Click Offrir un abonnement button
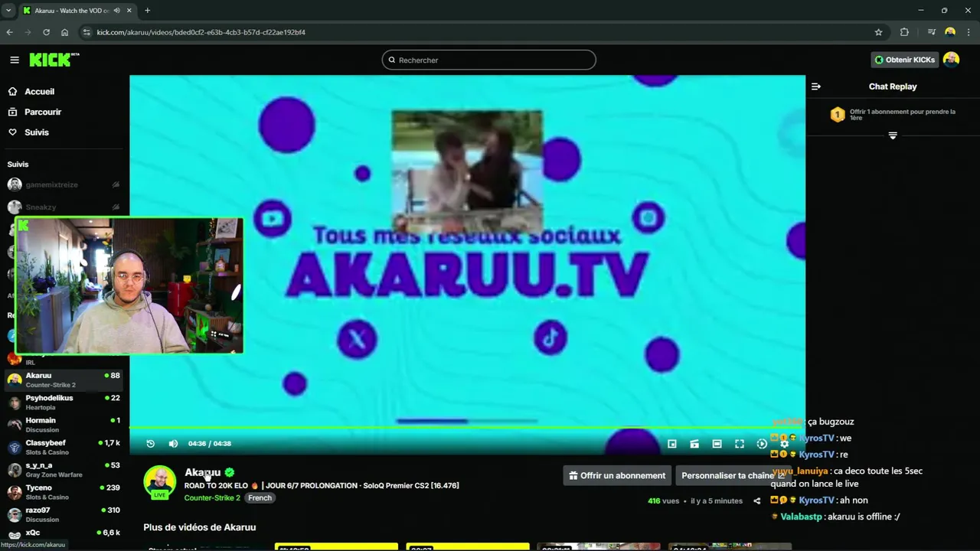Image resolution: width=980 pixels, height=551 pixels. point(617,475)
